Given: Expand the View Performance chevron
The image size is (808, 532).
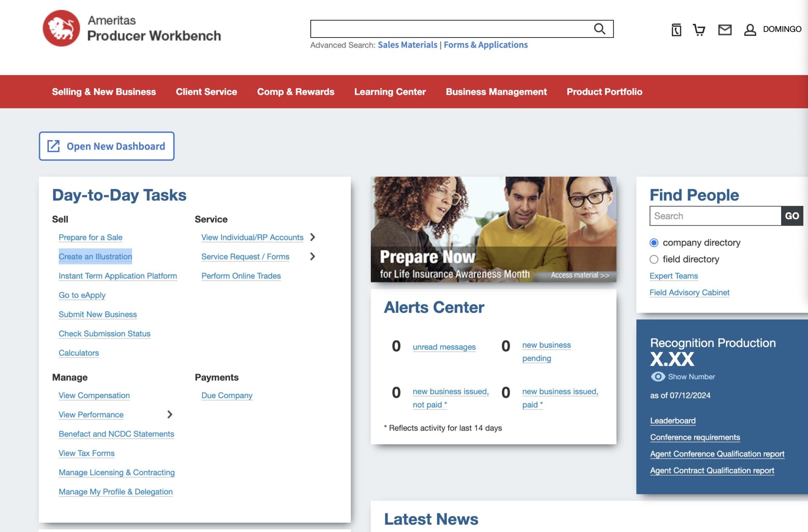Looking at the screenshot, I should [170, 415].
